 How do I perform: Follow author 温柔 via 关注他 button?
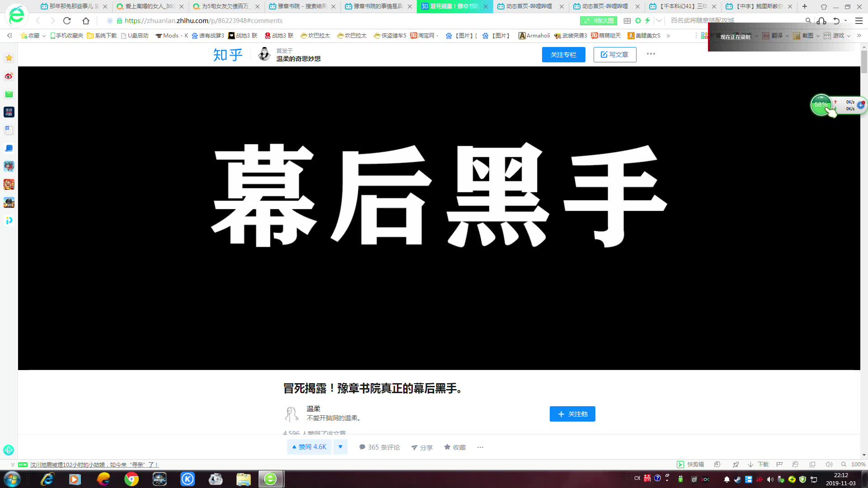[x=572, y=413]
